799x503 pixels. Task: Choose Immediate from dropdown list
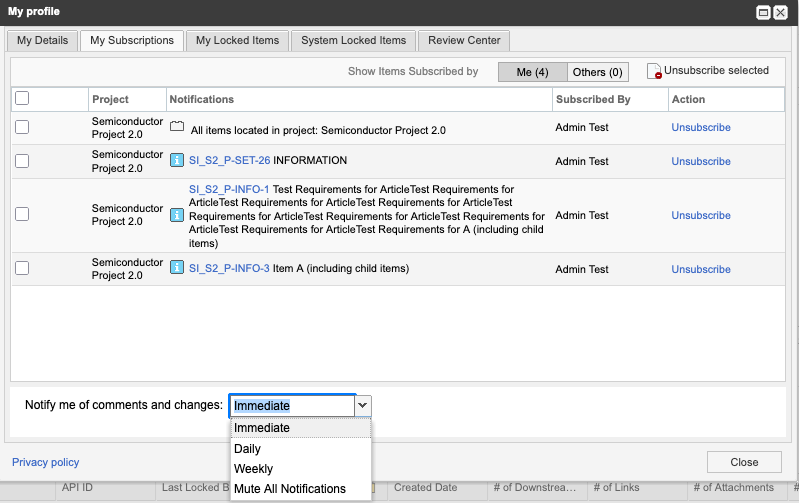301,428
